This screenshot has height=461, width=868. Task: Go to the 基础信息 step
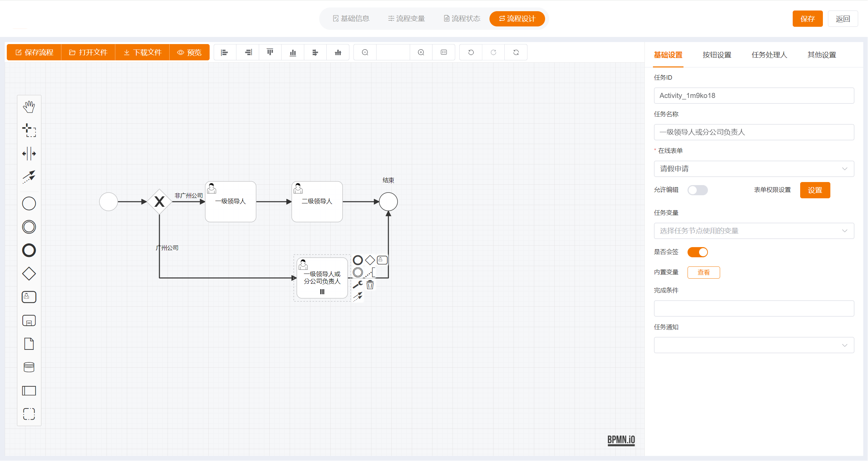coord(351,19)
